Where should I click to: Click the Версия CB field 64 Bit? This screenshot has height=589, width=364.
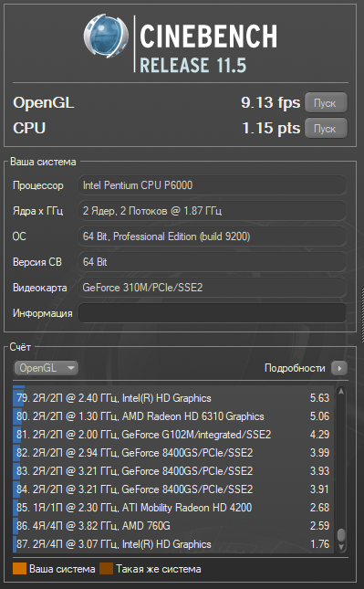pos(212,262)
